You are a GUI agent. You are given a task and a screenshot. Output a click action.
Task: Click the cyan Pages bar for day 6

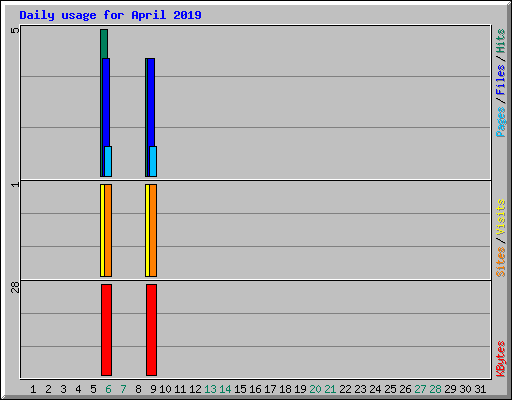pyautogui.click(x=108, y=161)
